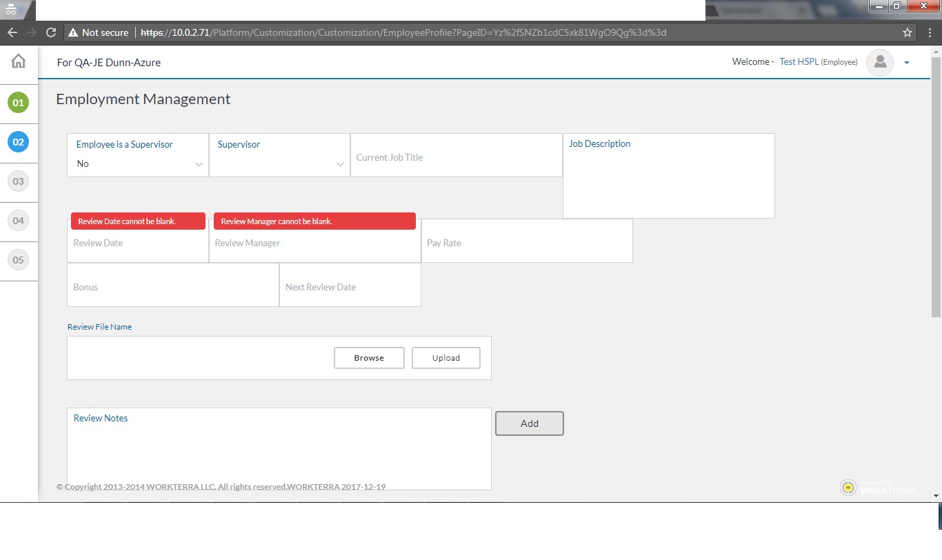Click inside the Review Notes text area
Image resolution: width=942 pixels, height=560 pixels.
(279, 449)
